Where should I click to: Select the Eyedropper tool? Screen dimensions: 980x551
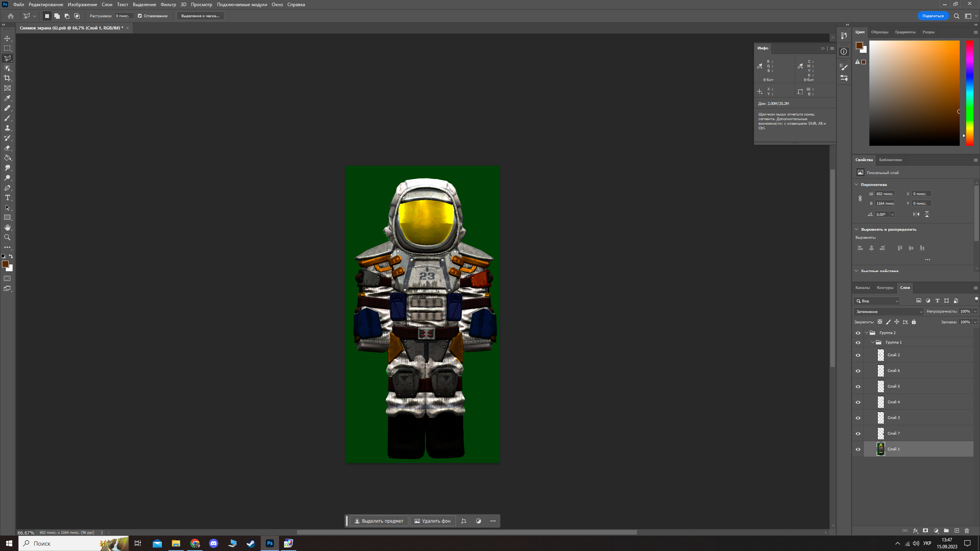(x=7, y=98)
